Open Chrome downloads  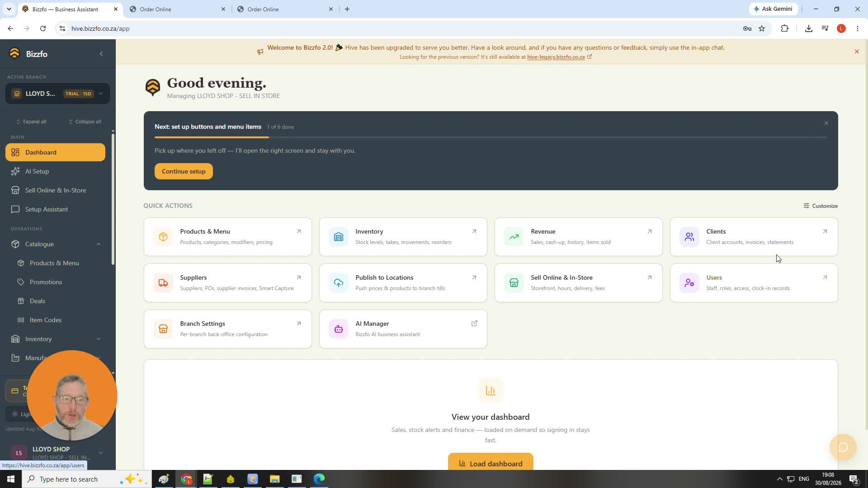pos(808,28)
